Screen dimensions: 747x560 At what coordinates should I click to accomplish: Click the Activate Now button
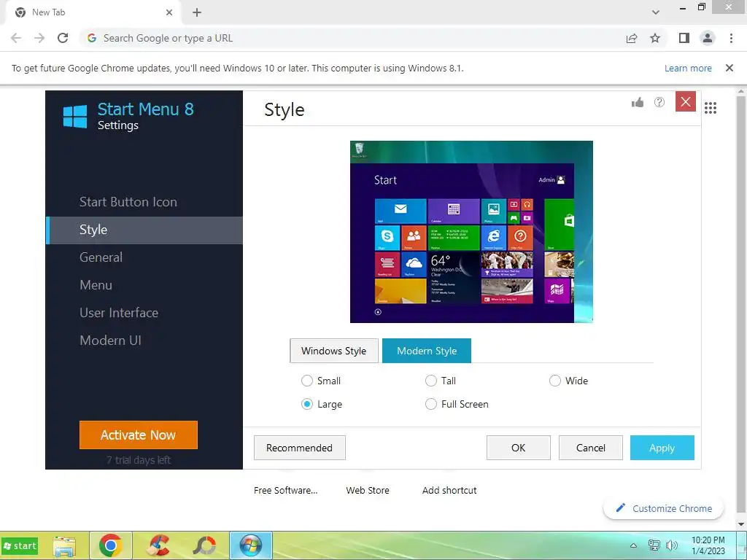click(x=138, y=435)
